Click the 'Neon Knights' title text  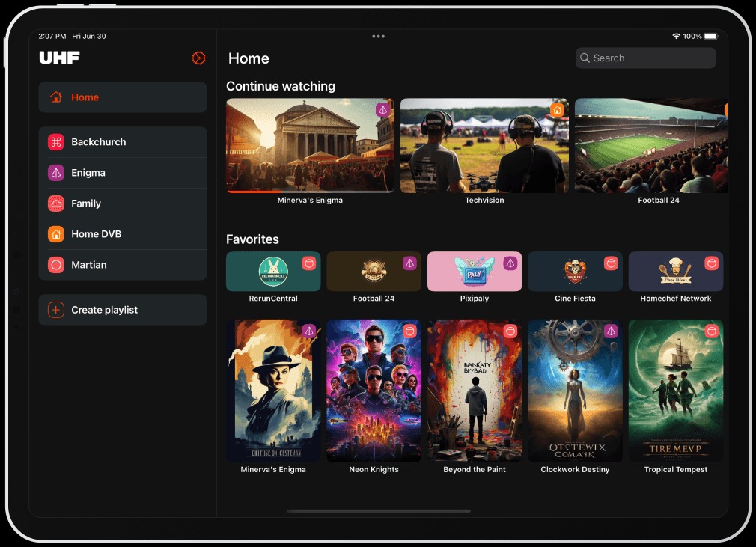click(x=374, y=469)
